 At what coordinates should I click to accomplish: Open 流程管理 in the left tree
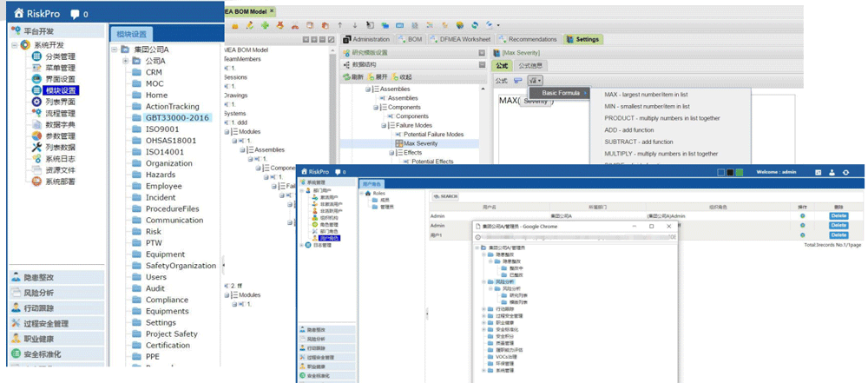(x=60, y=113)
